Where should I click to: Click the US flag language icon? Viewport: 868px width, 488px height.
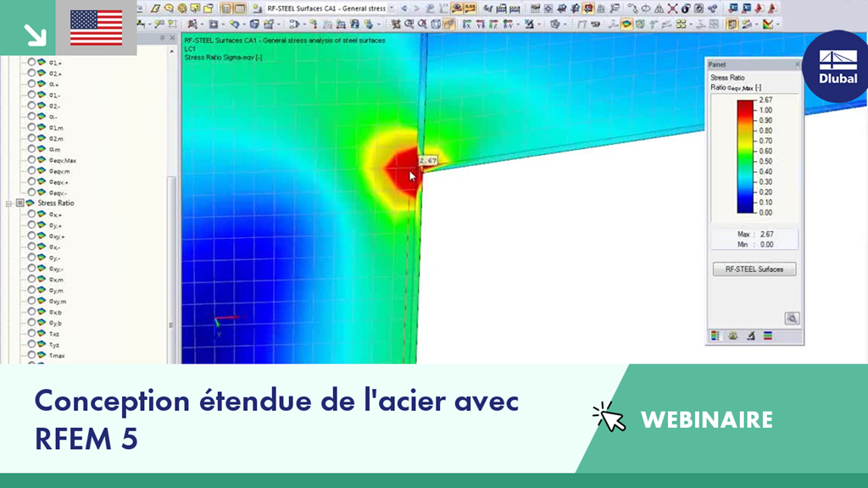pos(97,28)
